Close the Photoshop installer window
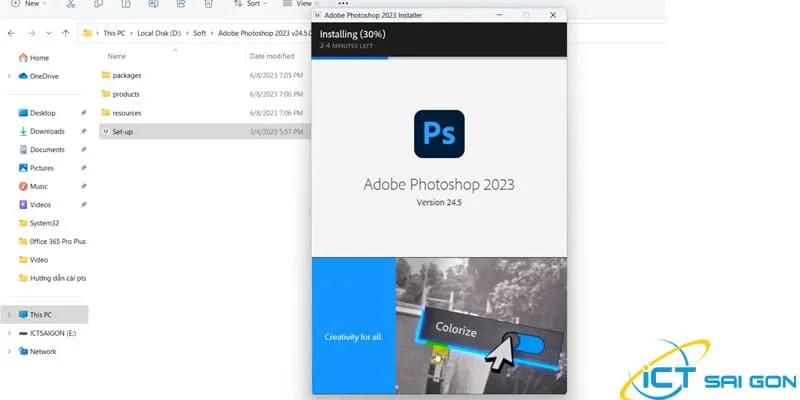Image resolution: width=800 pixels, height=400 pixels. click(553, 15)
